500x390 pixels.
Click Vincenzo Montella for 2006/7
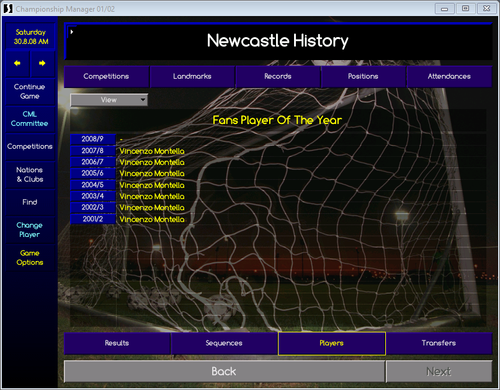pos(152,162)
